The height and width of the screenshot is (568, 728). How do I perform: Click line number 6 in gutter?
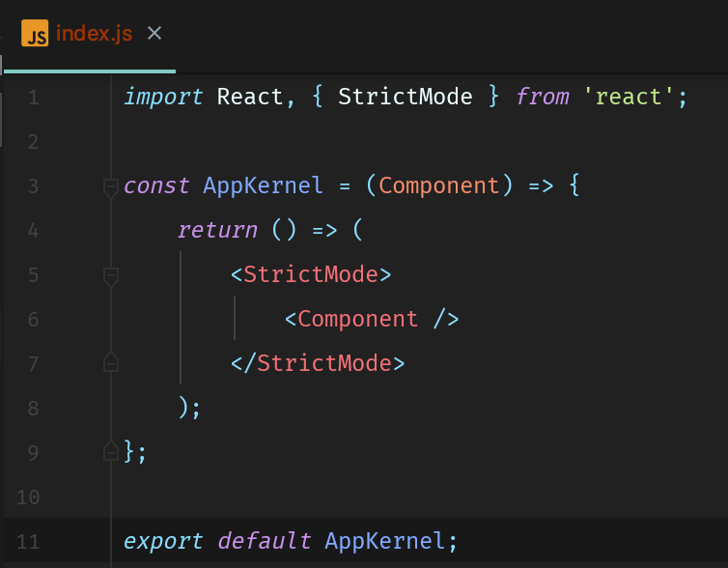(x=33, y=320)
